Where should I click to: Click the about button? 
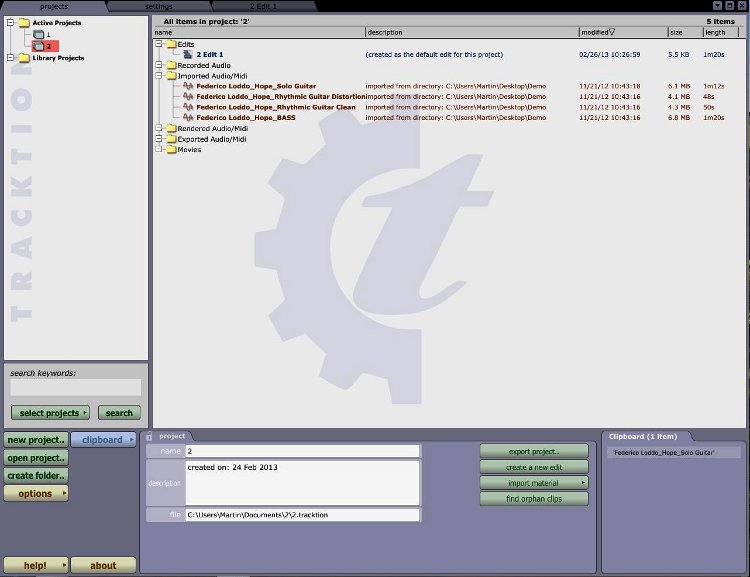(x=103, y=566)
